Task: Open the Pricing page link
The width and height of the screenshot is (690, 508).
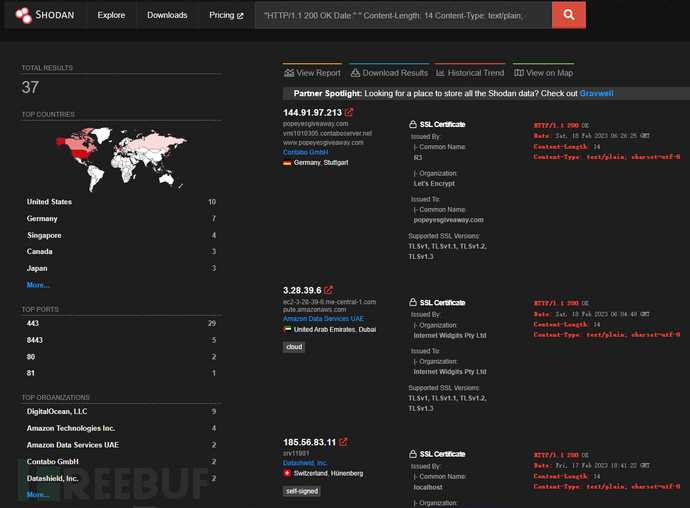Action: pos(226,16)
